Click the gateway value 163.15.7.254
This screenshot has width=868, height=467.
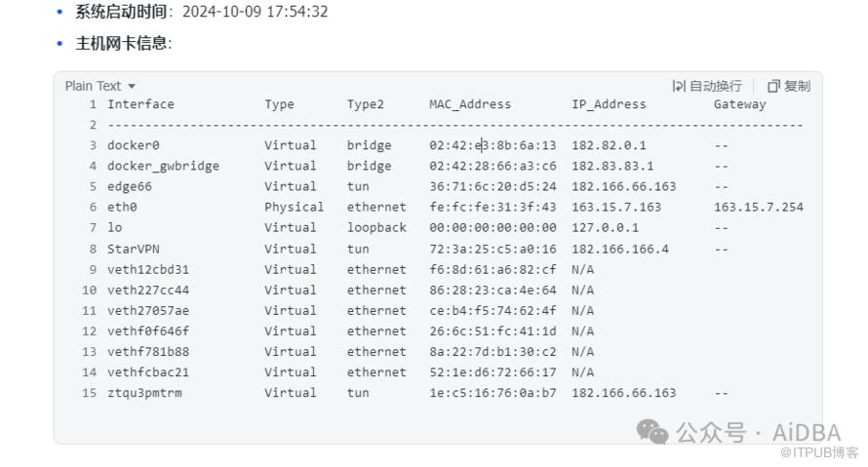pos(759,208)
